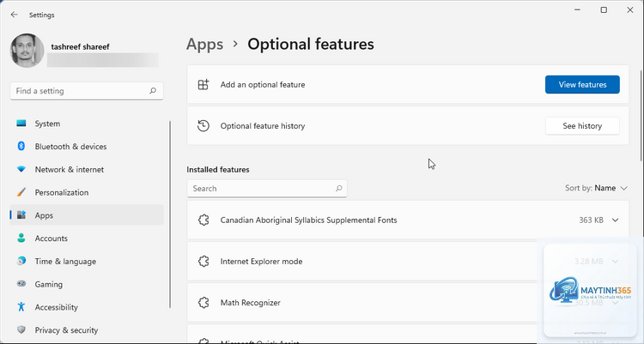
Task: Click the magnifier icon in Find a setting
Action: tap(153, 91)
